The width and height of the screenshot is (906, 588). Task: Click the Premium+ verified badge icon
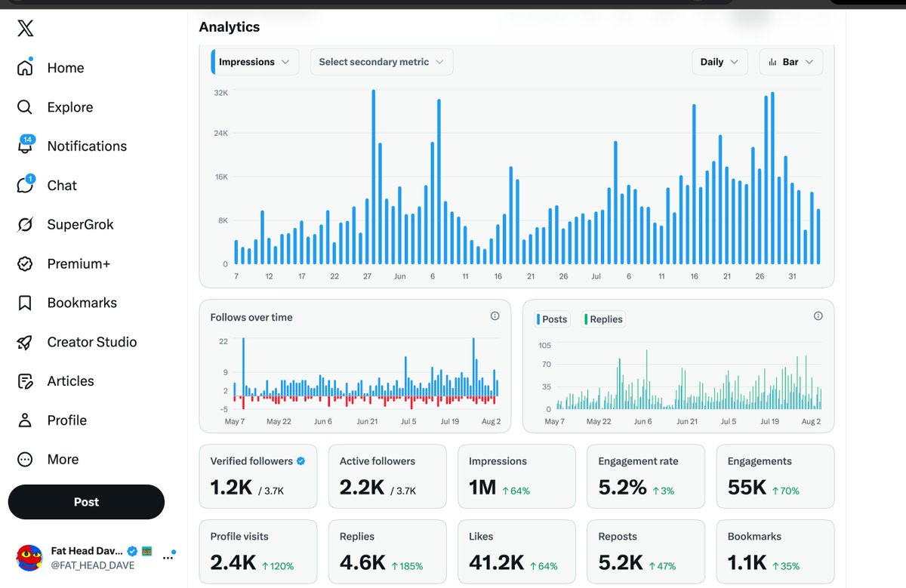tap(25, 263)
